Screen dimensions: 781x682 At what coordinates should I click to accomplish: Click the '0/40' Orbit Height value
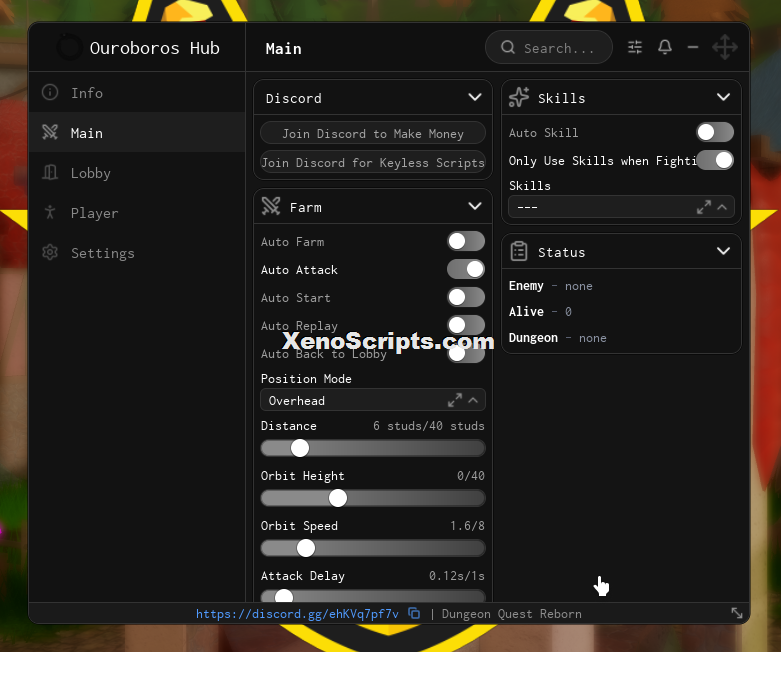[471, 475]
